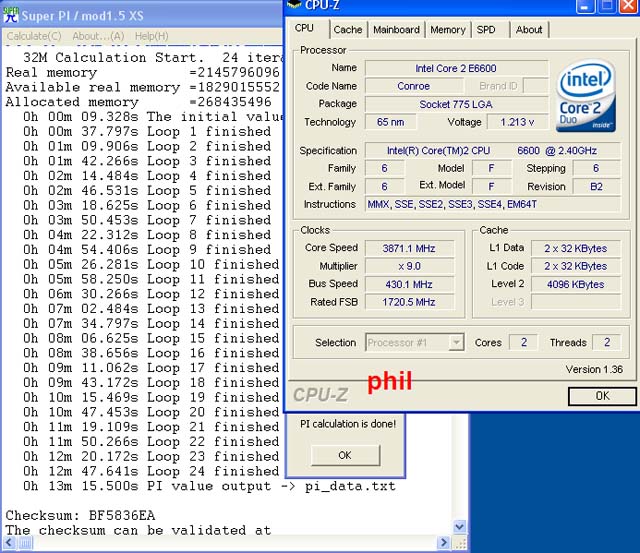
Task: Click the Name field Intel Core 2 E6600
Action: click(x=456, y=68)
